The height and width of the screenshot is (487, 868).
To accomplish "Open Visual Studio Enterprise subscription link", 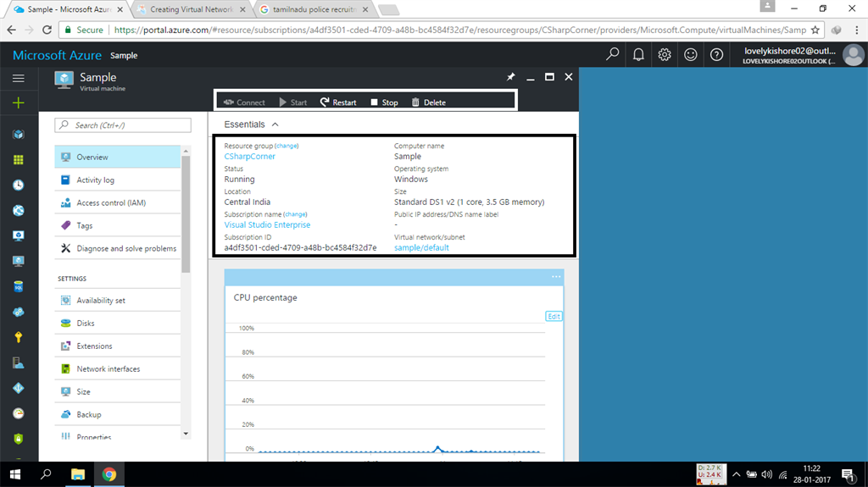I will pos(267,224).
